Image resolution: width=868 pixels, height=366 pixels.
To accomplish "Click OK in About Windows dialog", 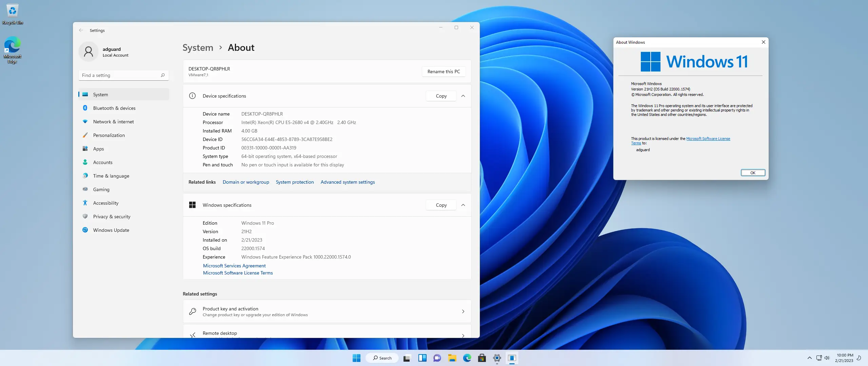I will 753,173.
